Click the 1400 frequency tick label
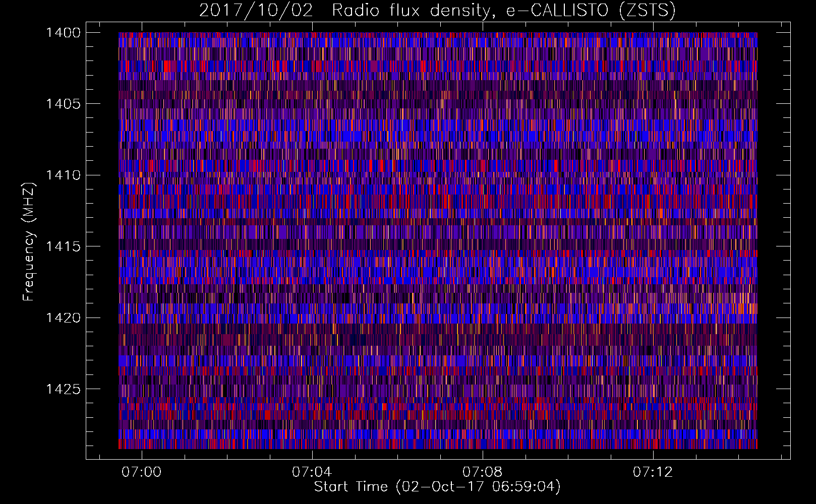Image resolution: width=816 pixels, height=504 pixels. tap(63, 33)
